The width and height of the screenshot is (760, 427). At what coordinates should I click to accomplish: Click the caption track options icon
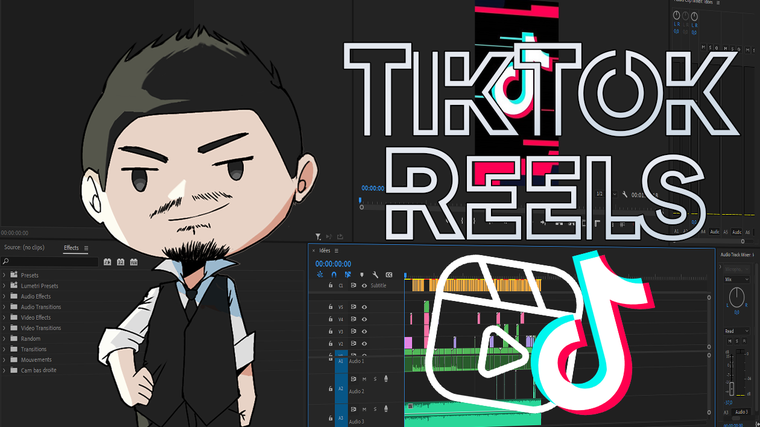pyautogui.click(x=389, y=275)
